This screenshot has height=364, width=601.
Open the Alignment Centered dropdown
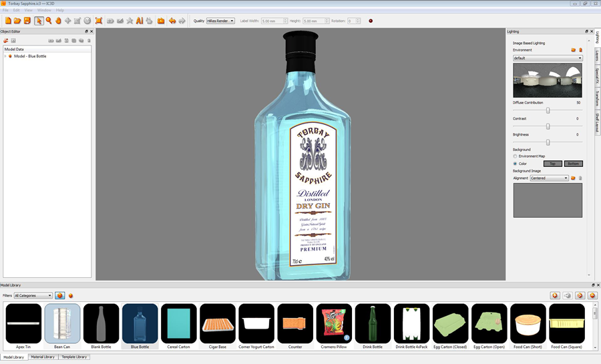pyautogui.click(x=550, y=178)
